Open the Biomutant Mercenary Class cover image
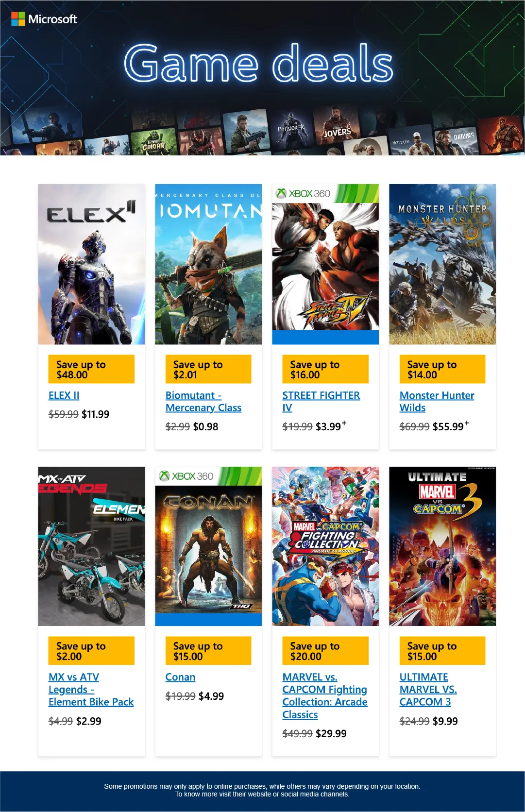The height and width of the screenshot is (812, 525). [208, 264]
